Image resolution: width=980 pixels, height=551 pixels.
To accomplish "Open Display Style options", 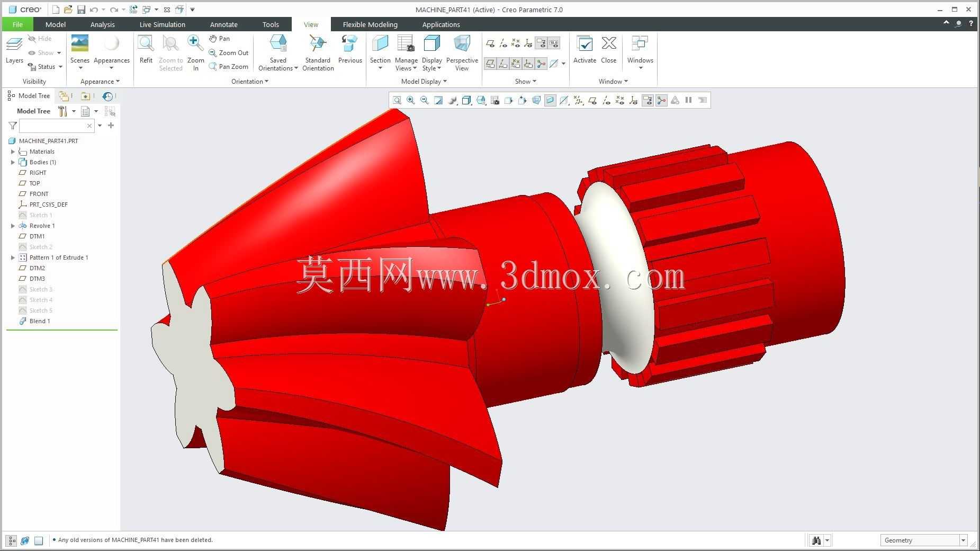I will (432, 52).
